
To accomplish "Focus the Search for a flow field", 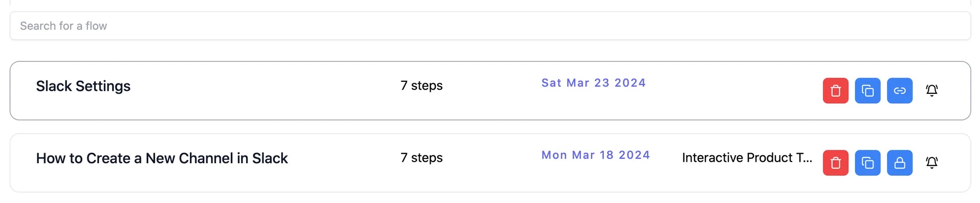I will [490, 26].
